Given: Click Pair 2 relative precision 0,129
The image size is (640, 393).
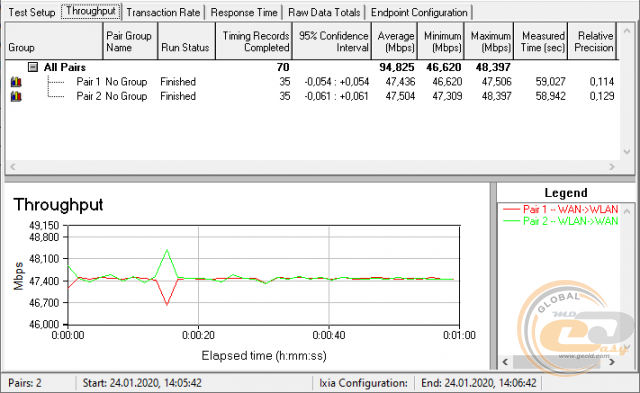Looking at the screenshot, I should [602, 96].
